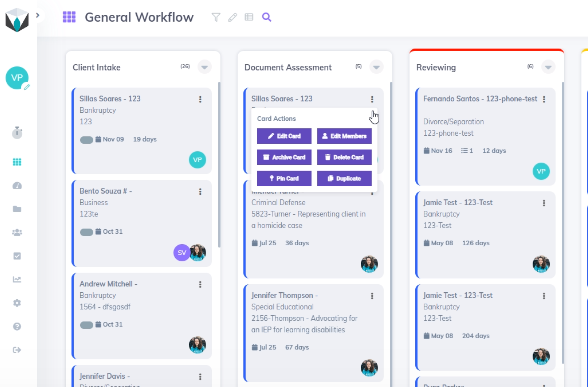588x387 pixels.
Task: Open the reports chart icon in sidebar
Action: 17,279
